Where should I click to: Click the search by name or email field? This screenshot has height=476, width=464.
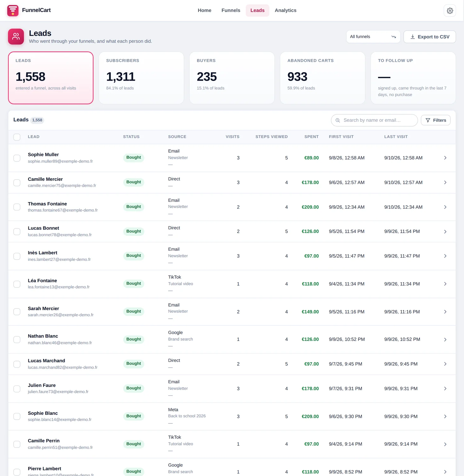[x=374, y=120]
